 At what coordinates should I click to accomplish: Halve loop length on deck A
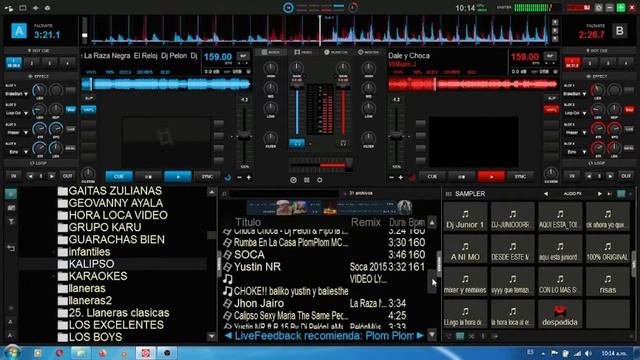click(30, 176)
